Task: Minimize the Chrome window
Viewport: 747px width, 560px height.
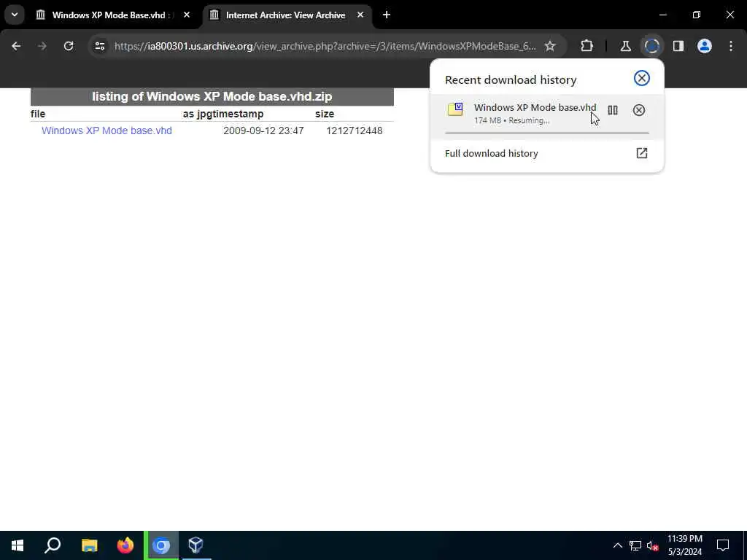Action: pyautogui.click(x=663, y=15)
